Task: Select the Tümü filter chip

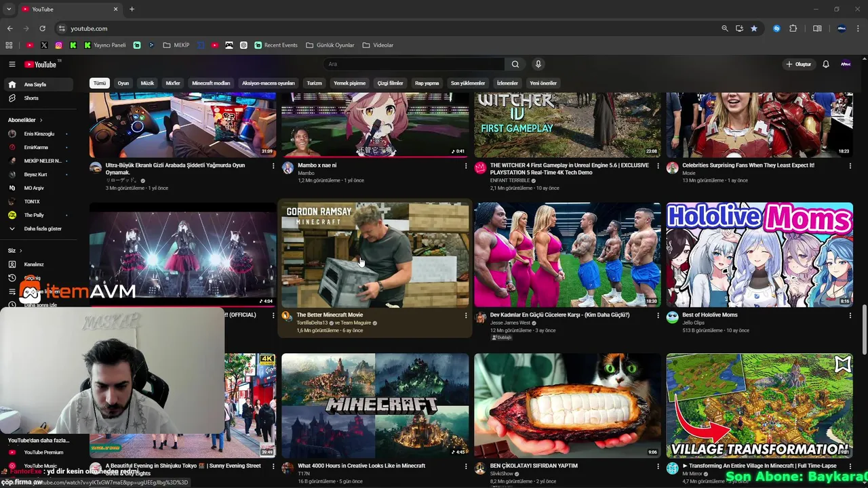Action: [100, 83]
